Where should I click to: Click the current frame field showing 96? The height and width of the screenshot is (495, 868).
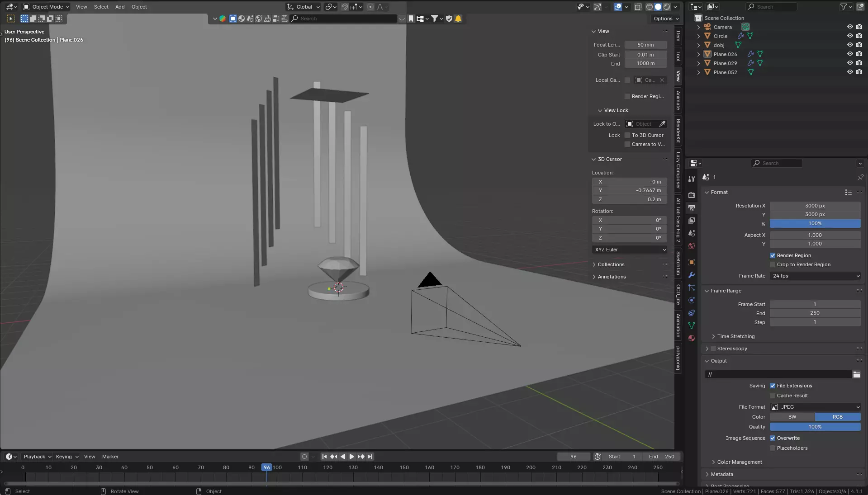(x=574, y=457)
